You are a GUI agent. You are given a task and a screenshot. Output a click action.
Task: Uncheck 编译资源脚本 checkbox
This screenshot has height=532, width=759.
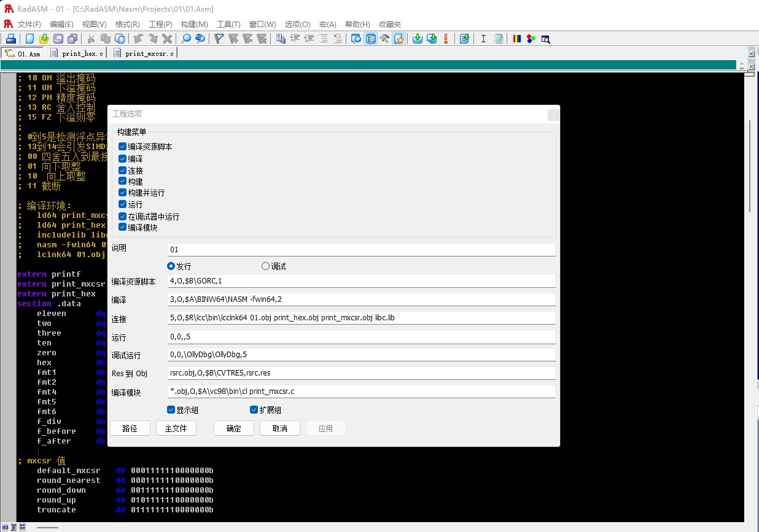coord(123,147)
